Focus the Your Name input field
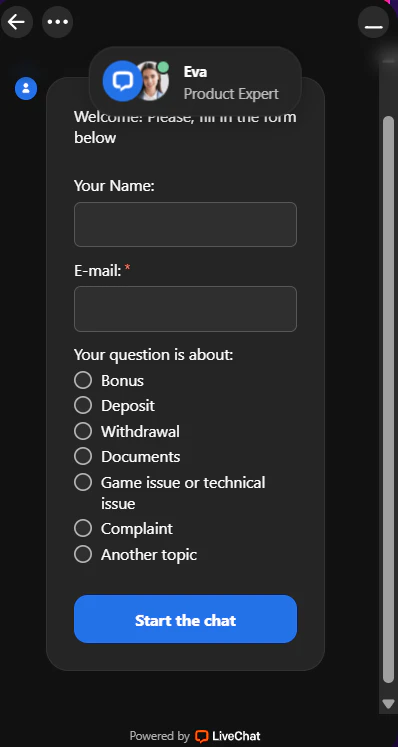The image size is (398, 747). tap(185, 224)
